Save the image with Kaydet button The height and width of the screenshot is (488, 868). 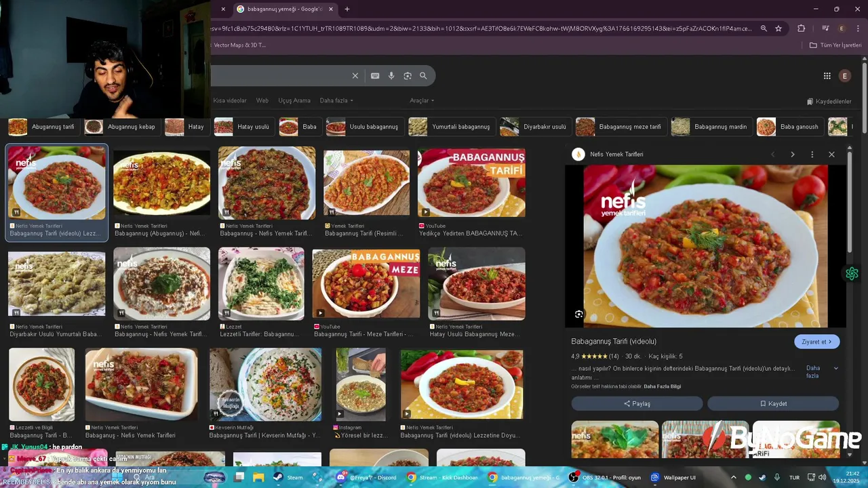point(773,403)
